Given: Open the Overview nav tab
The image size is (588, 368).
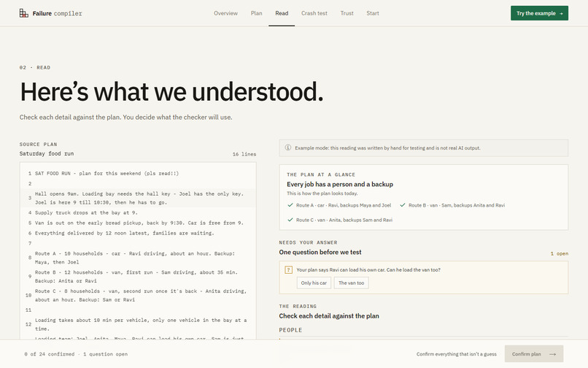Looking at the screenshot, I should [225, 13].
